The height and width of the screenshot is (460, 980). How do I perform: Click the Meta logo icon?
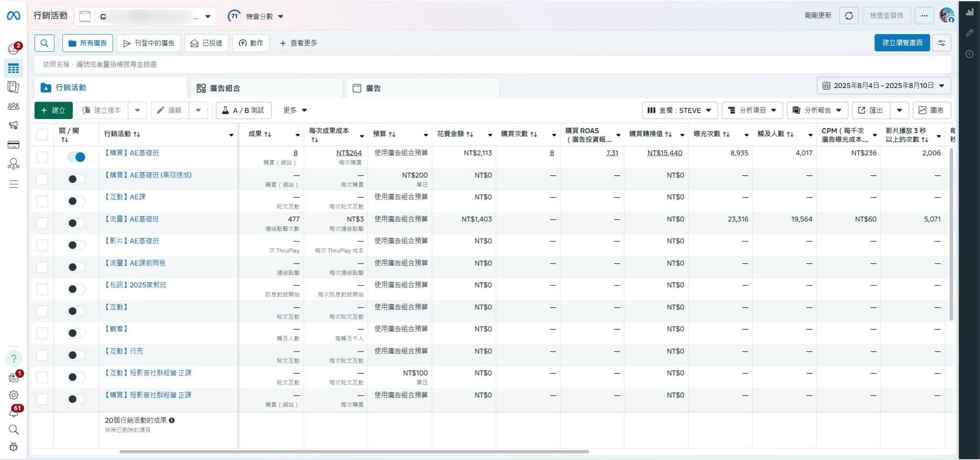pyautogui.click(x=14, y=16)
